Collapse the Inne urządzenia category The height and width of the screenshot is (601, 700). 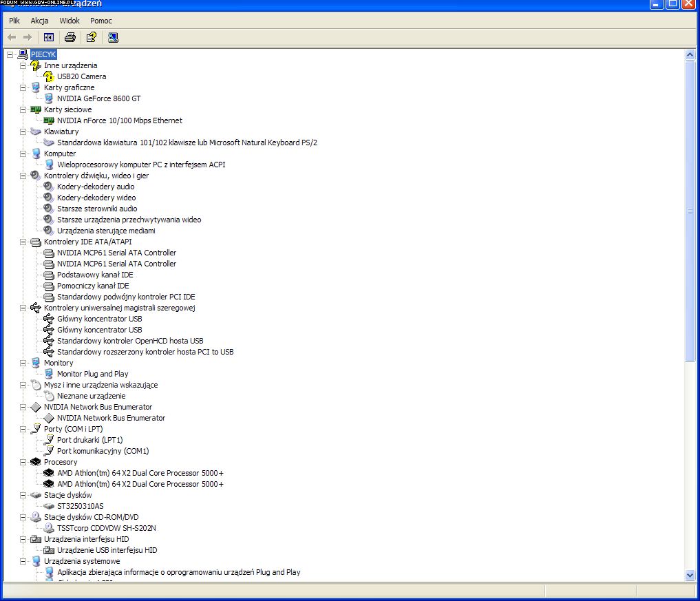[23, 65]
